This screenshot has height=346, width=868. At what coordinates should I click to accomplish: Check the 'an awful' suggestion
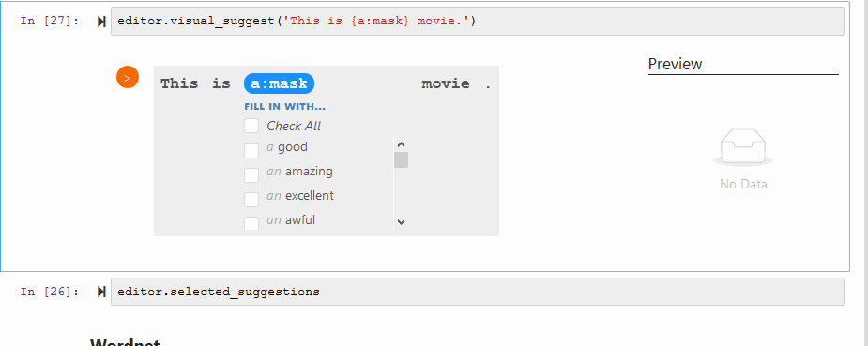251,223
